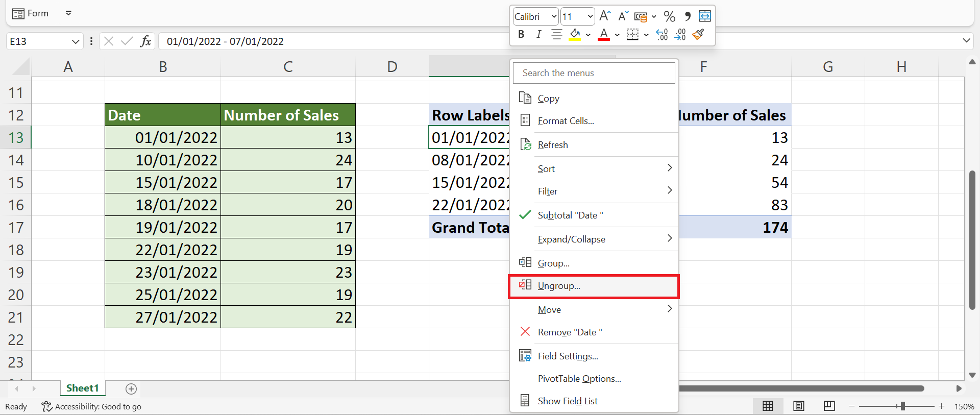This screenshot has width=980, height=415.
Task: Open the font name dropdown Calibri
Action: click(554, 17)
